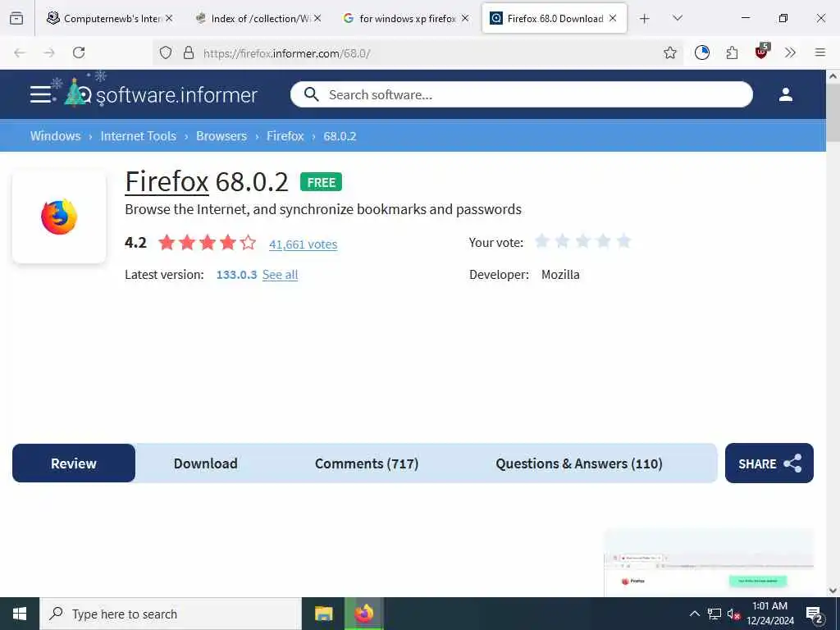
Task: Open the Windows Start menu
Action: tap(20, 614)
